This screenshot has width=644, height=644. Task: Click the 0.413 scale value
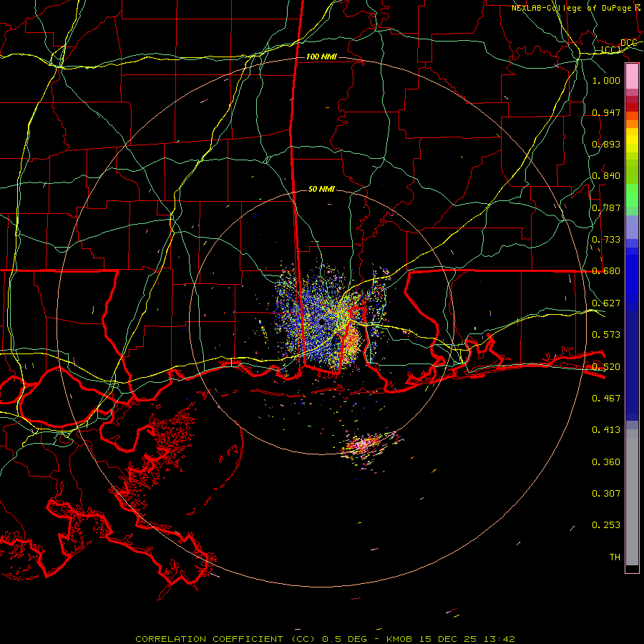pos(606,429)
